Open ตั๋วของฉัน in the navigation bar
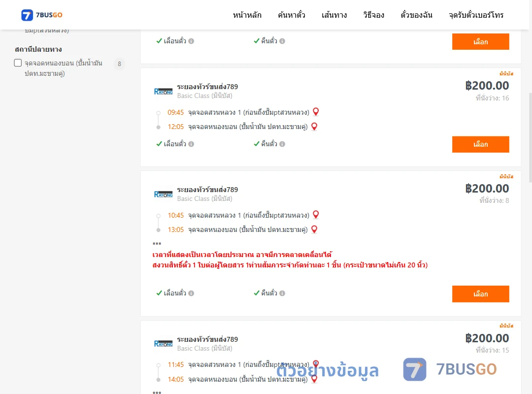Image resolution: width=532 pixels, height=394 pixels. click(416, 15)
